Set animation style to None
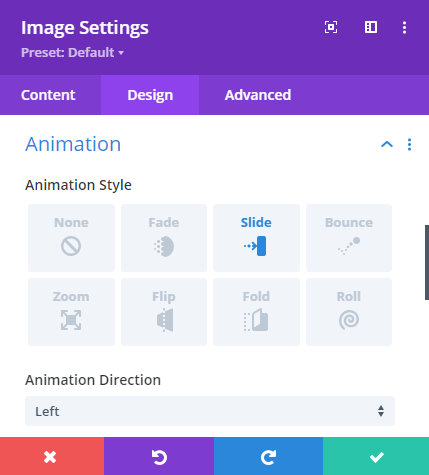This screenshot has width=429, height=475. [x=71, y=238]
